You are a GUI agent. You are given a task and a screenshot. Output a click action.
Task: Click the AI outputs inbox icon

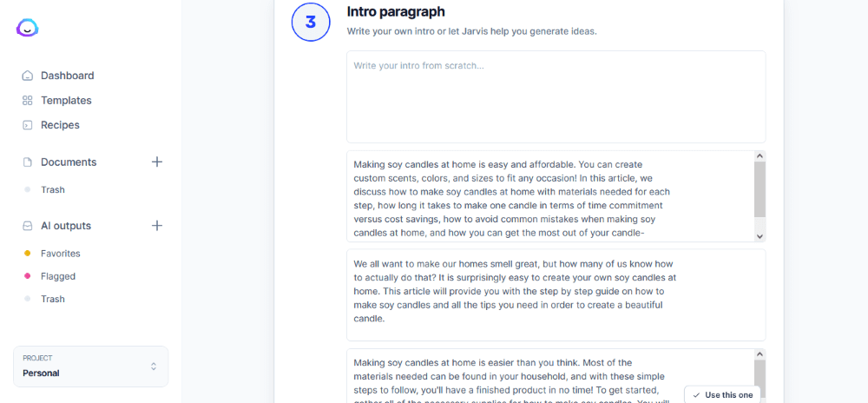tap(28, 226)
